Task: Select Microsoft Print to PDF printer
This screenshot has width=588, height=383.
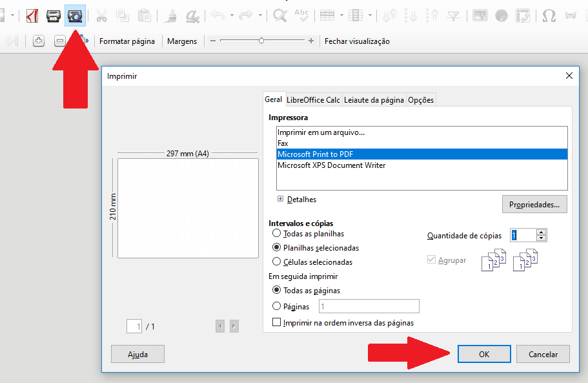Action: (x=422, y=154)
